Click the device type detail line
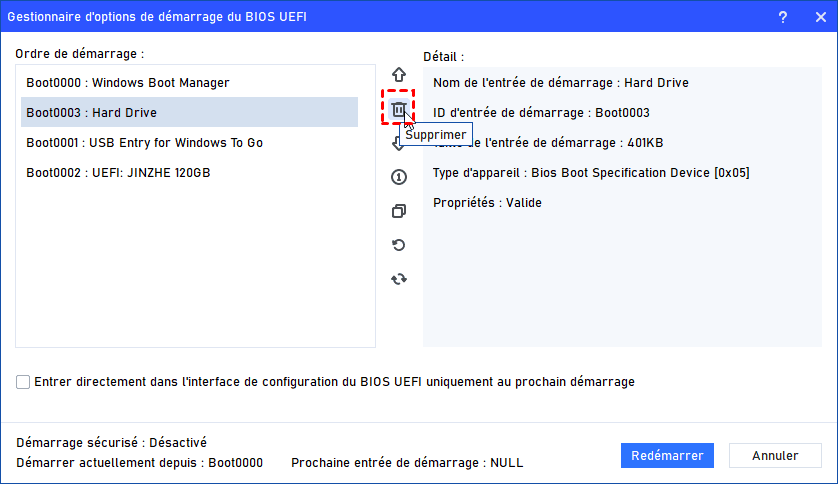The width and height of the screenshot is (838, 484). pos(591,173)
